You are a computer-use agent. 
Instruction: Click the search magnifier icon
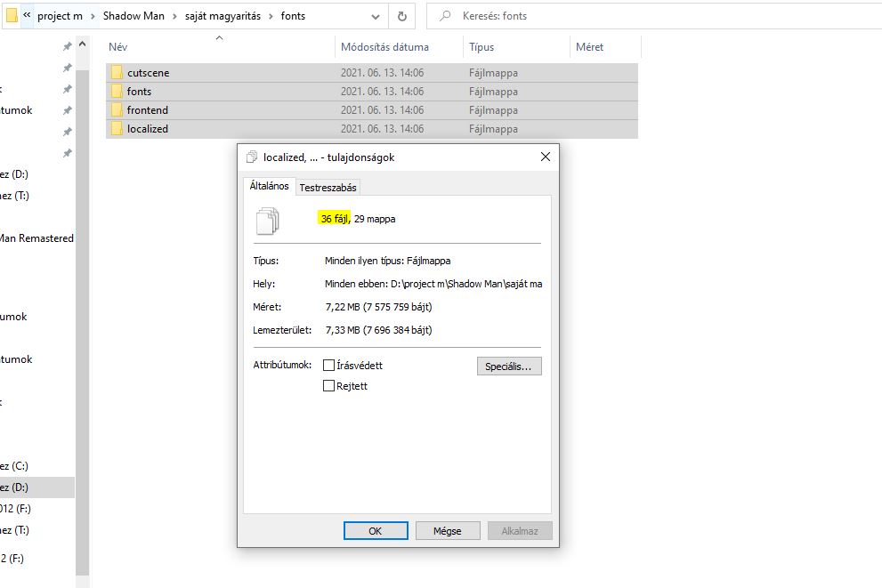(445, 16)
